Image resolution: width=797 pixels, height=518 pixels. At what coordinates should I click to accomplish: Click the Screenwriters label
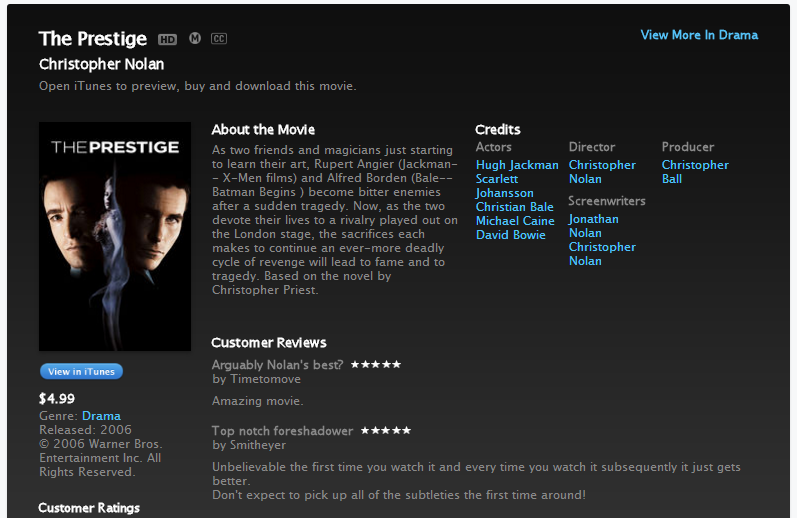coord(607,201)
